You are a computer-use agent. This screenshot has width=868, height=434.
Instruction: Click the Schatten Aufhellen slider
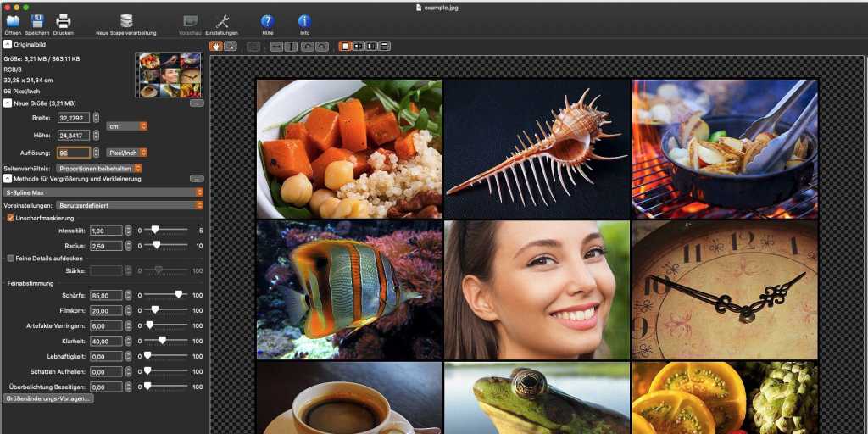coord(166,372)
